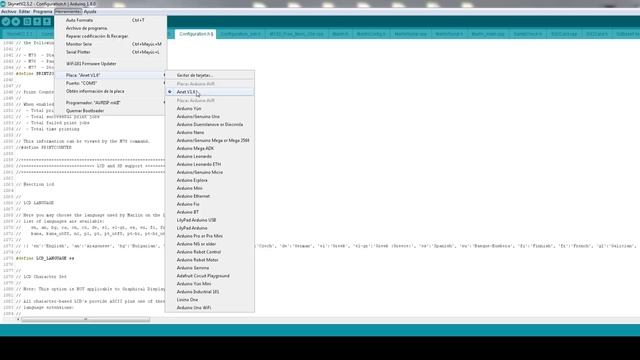Click the #define LCD_LANGUAGE code line

click(45, 258)
